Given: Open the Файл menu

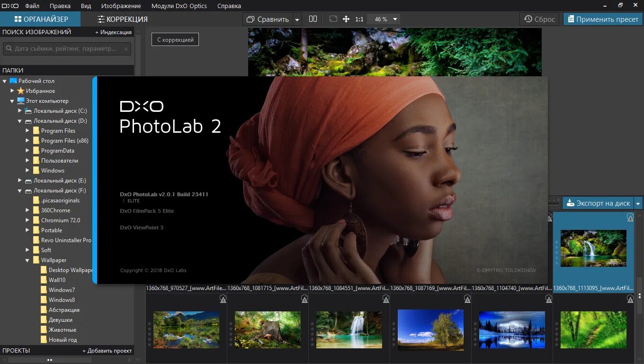Looking at the screenshot, I should [32, 6].
